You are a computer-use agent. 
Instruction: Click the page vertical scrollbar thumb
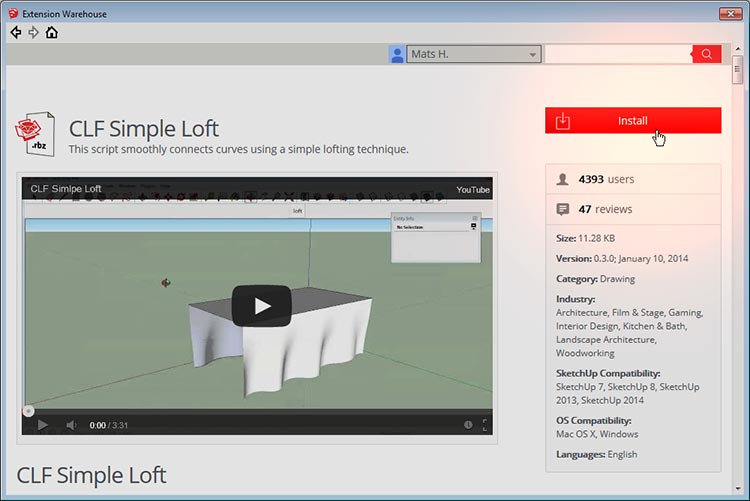[737, 69]
